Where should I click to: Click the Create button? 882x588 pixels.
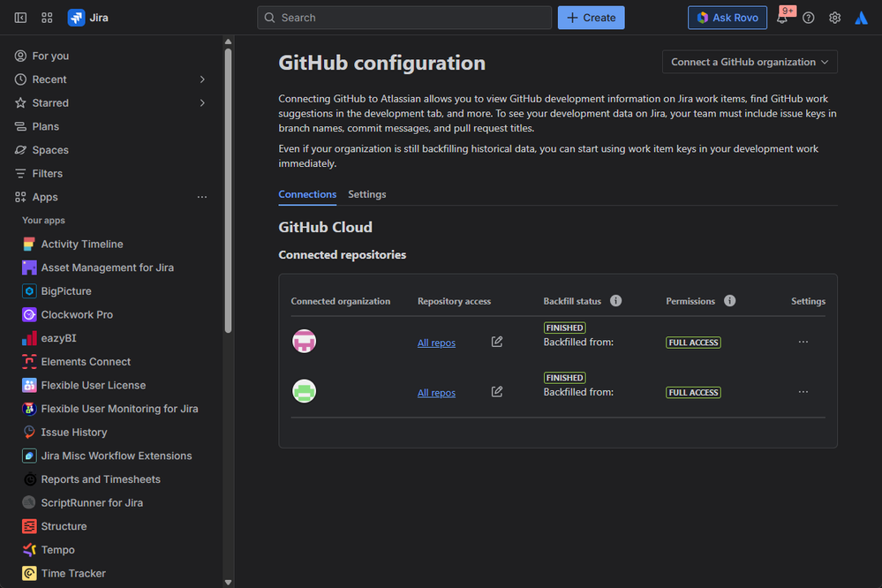coord(591,18)
